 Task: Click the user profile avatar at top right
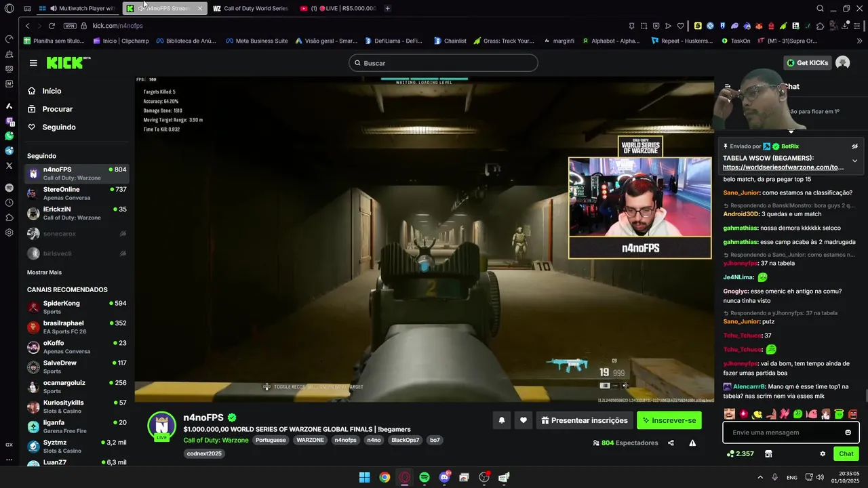point(843,63)
